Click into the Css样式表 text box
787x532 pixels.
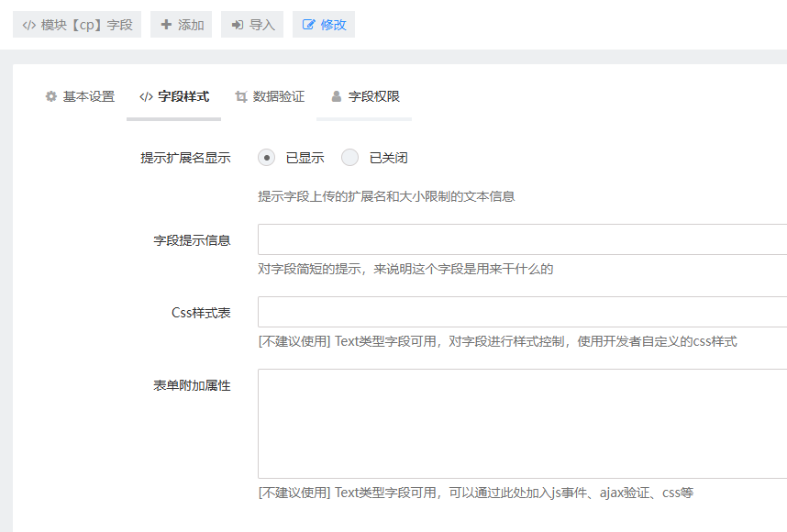[x=521, y=312]
